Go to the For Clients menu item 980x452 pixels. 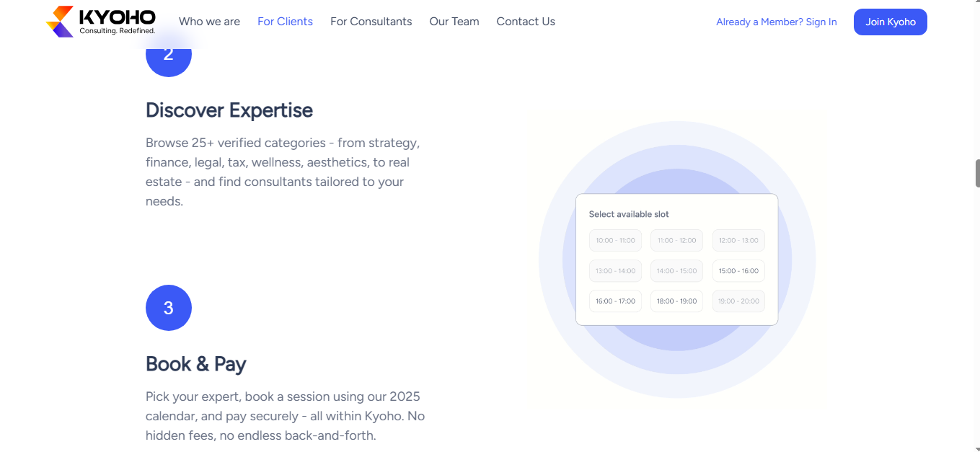(285, 22)
